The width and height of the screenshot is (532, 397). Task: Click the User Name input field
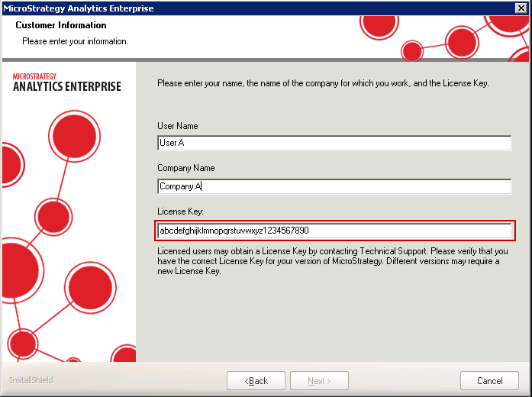[x=334, y=143]
